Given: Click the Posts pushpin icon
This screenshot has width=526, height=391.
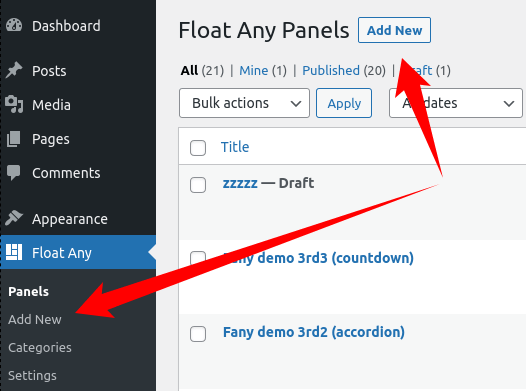Looking at the screenshot, I should [x=14, y=70].
